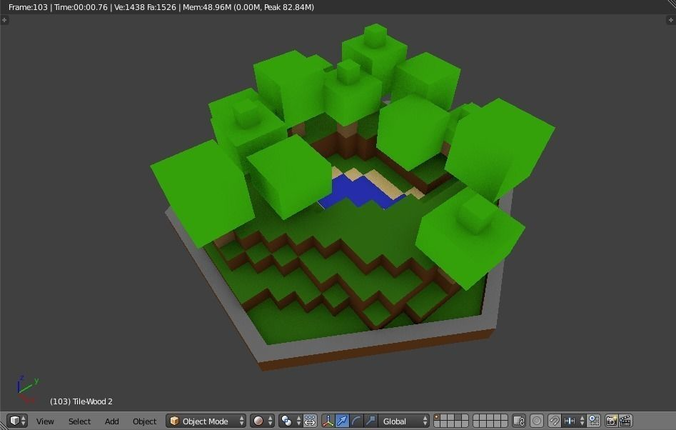Screen dimensions: 676x430
Task: Enable scene layer 6 button in second block
Action: pos(476,417)
